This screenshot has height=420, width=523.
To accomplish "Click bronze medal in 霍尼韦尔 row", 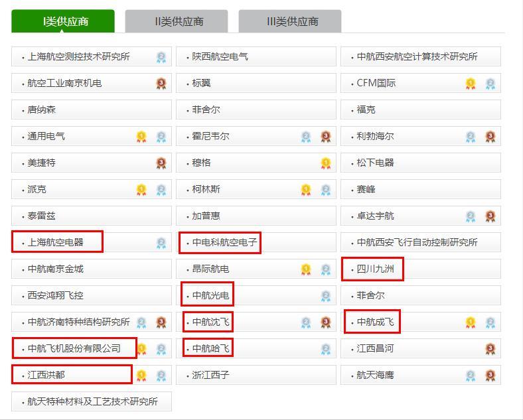I will pyautogui.click(x=326, y=137).
